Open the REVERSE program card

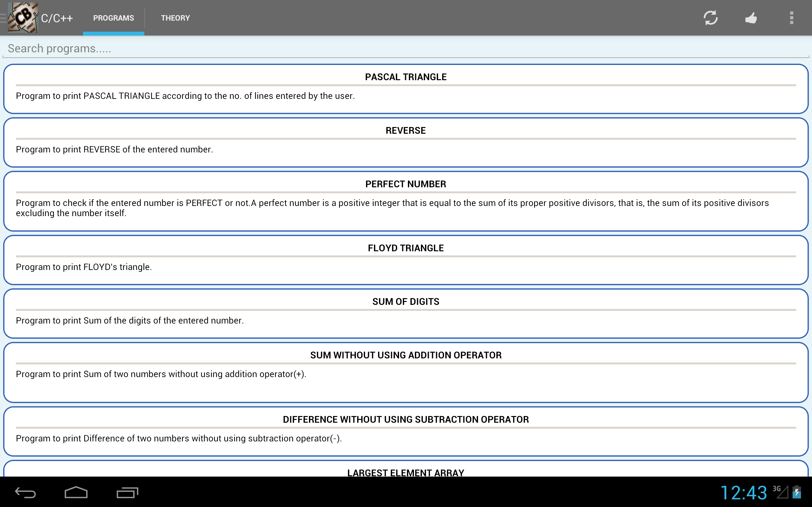coord(406,142)
